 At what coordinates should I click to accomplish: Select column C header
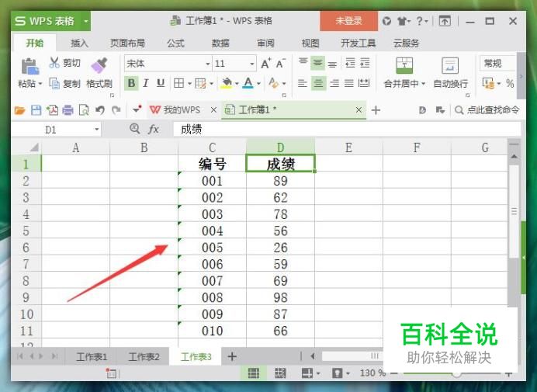point(212,147)
